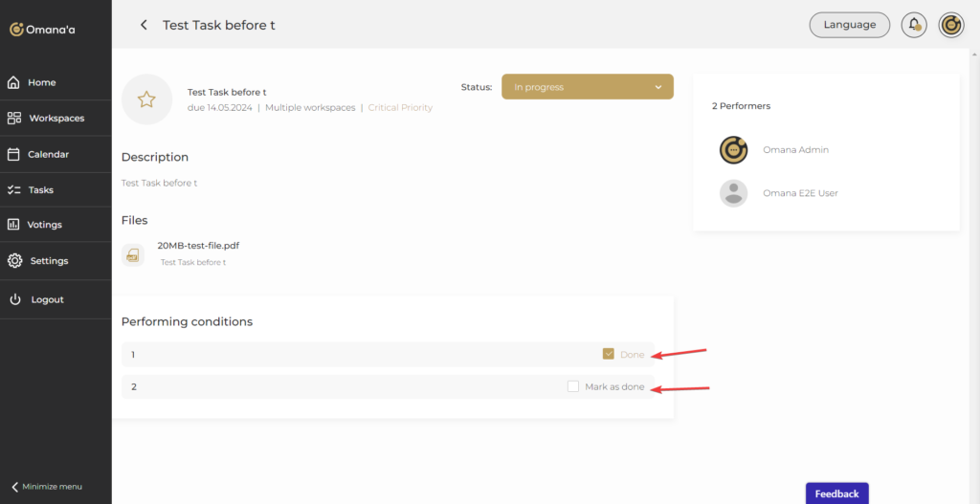Open the user profile avatar
This screenshot has height=504, width=980.
point(950,25)
